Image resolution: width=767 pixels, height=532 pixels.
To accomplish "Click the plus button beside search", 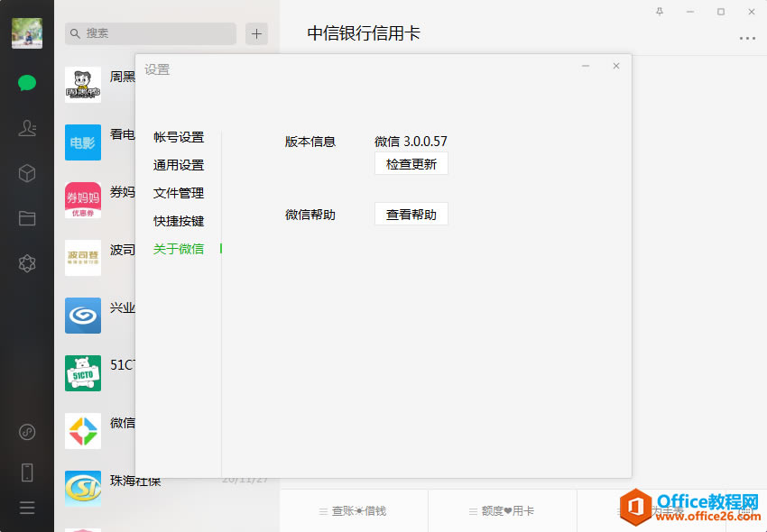I will click(x=256, y=33).
